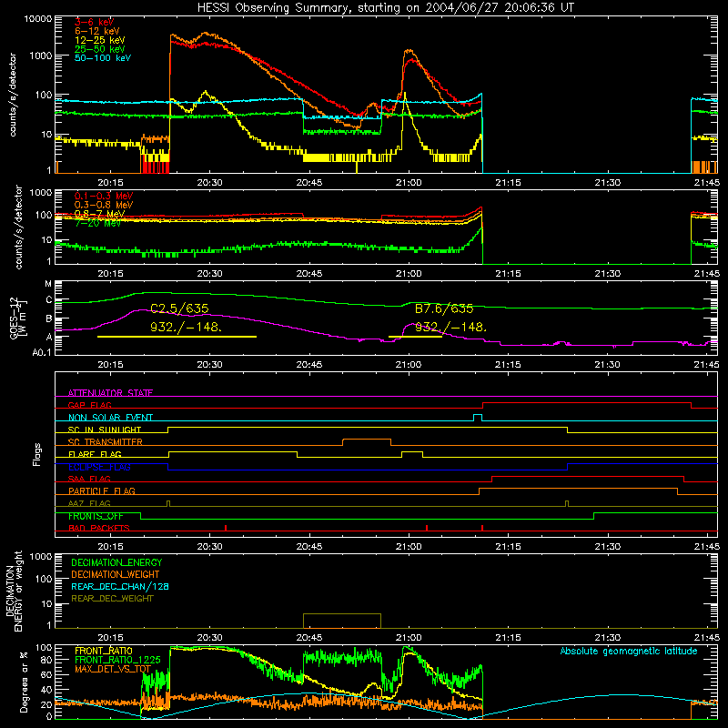Click the DECIMATION_WEIGHT legend label

tap(116, 575)
